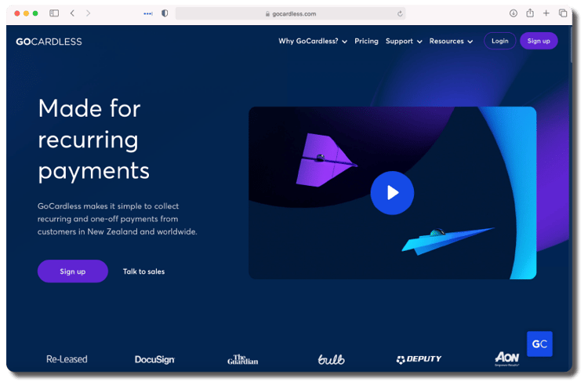
Task: Go back with Safari back arrow
Action: coord(72,13)
